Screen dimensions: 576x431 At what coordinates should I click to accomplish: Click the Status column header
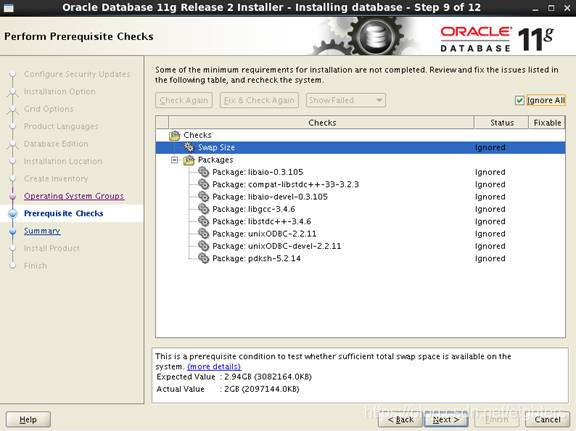tap(502, 123)
